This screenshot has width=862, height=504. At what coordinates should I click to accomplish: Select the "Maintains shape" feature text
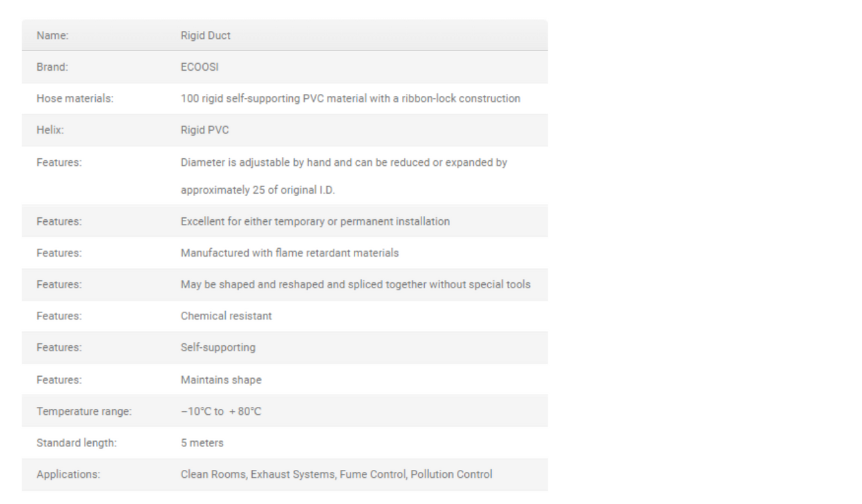click(x=221, y=380)
